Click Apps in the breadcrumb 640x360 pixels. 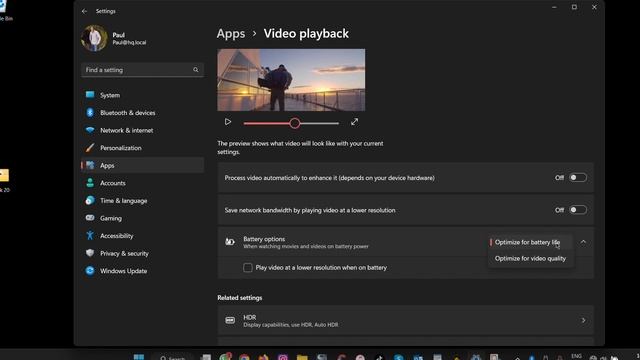tap(231, 33)
